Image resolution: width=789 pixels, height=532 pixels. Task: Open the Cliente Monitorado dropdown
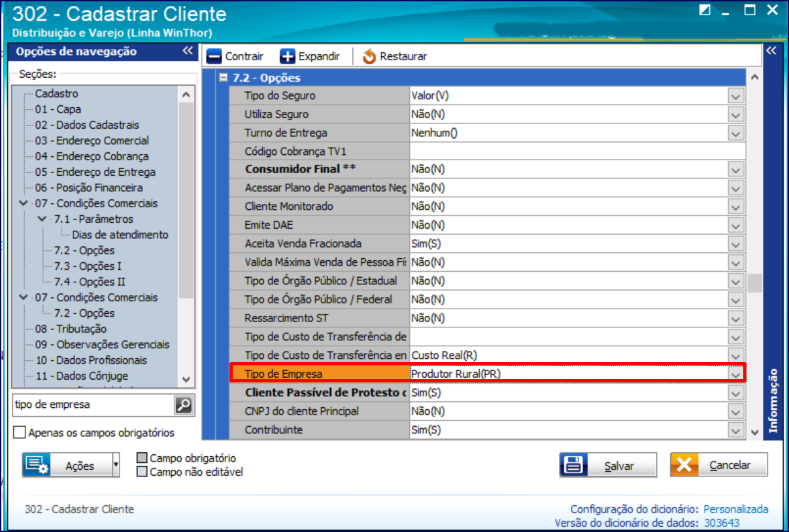(737, 207)
